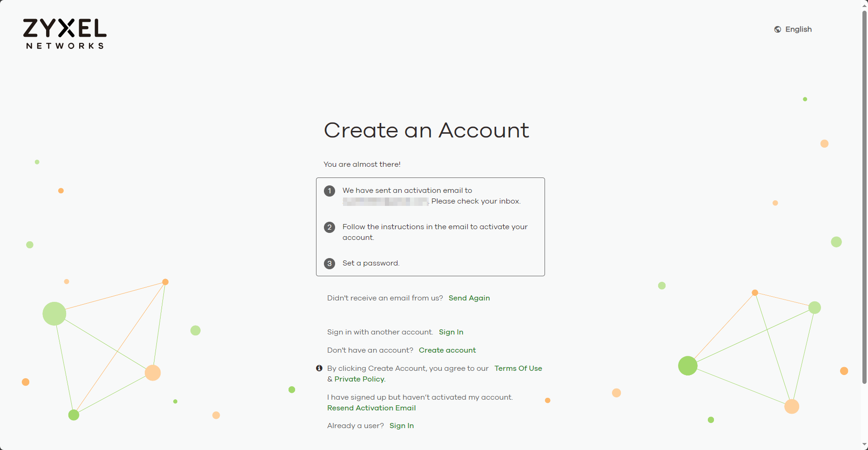Viewport: 868px width, 450px height.
Task: Click the step 3 numbered circle
Action: [x=329, y=263]
